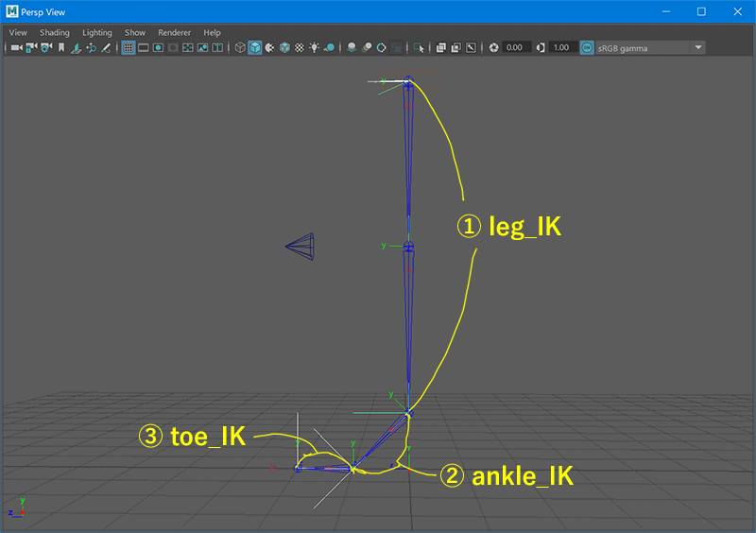Toggle the Safe Title display

pos(218,48)
